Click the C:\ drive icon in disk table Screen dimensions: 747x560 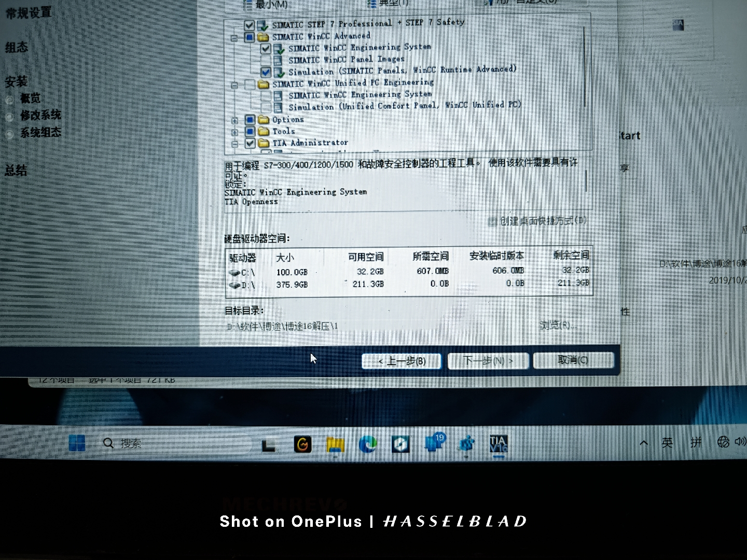coord(234,273)
